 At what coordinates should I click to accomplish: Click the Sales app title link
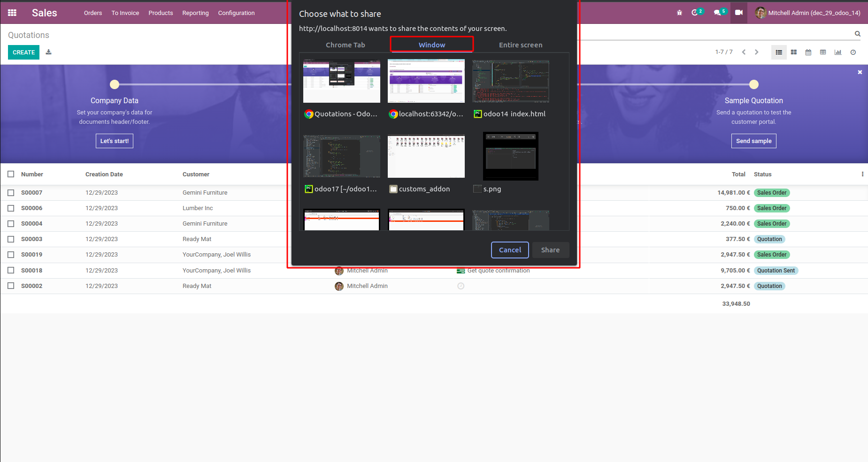pos(45,13)
